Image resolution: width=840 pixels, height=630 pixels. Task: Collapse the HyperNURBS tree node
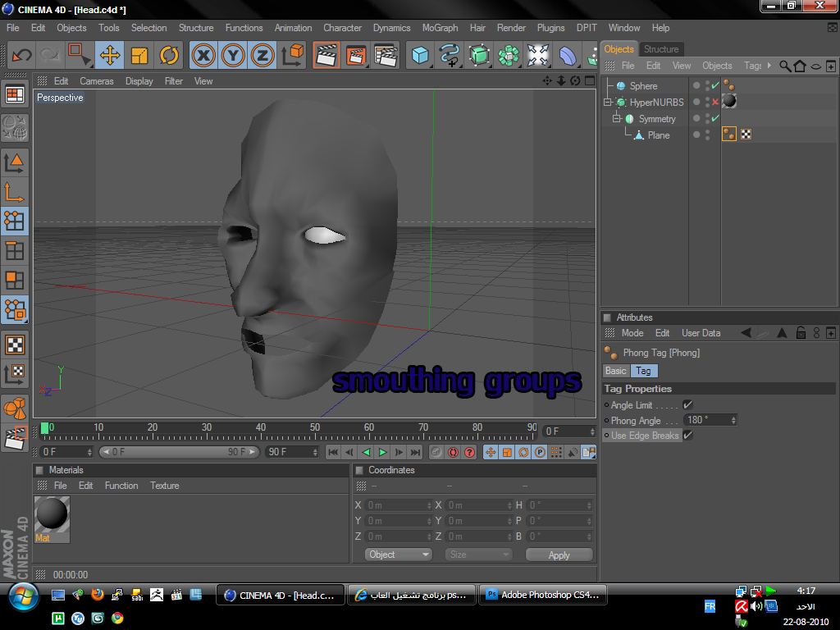[x=608, y=102]
